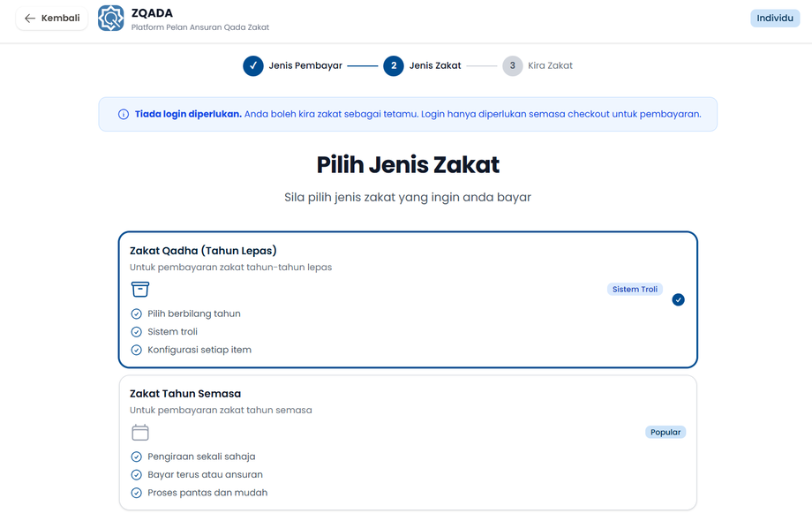Viewport: 812px width, 521px height.
Task: Click the ZQADA title text
Action: coord(152,12)
